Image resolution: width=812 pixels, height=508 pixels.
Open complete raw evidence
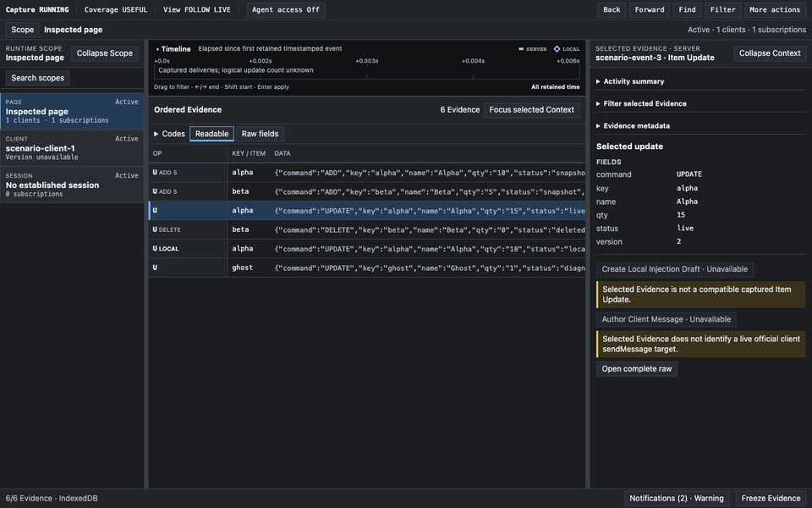point(636,369)
